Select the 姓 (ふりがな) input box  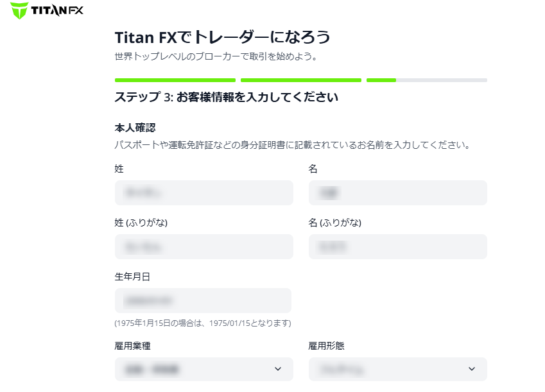203,246
